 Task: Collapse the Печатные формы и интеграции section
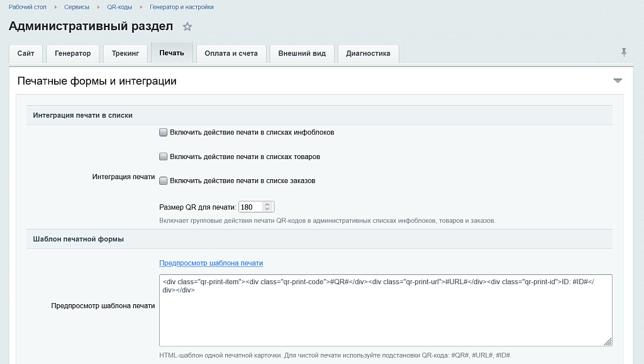coord(618,81)
